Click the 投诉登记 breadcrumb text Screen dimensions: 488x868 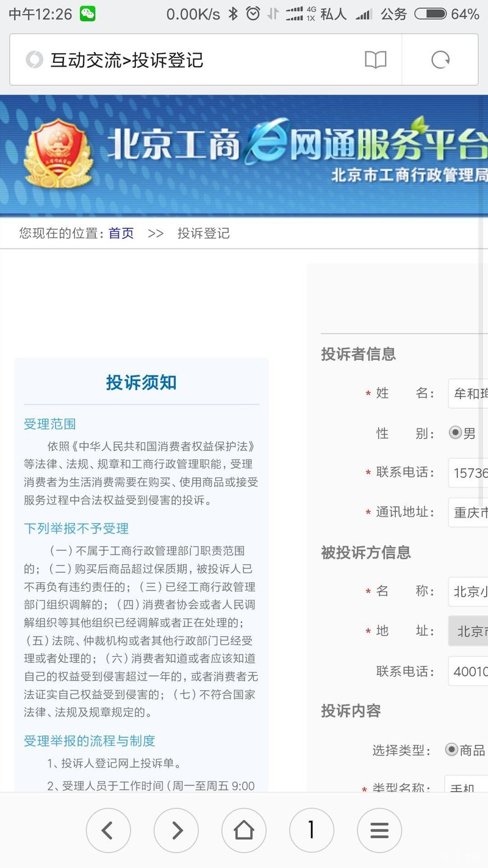coord(204,233)
